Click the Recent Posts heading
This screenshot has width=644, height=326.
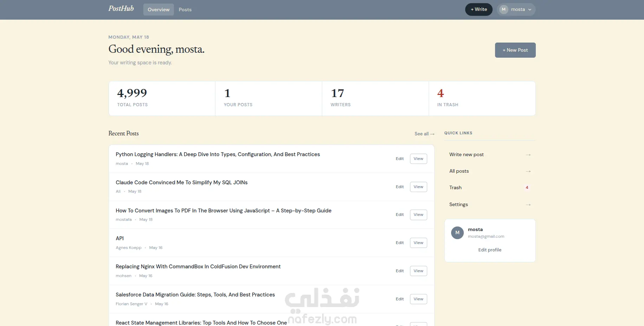click(x=124, y=133)
